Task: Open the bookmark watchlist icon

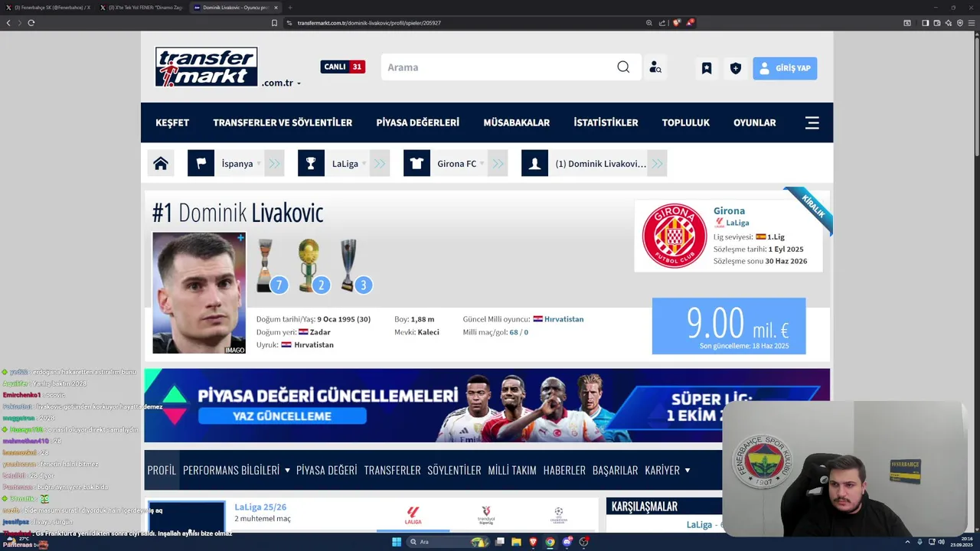Action: click(x=707, y=68)
